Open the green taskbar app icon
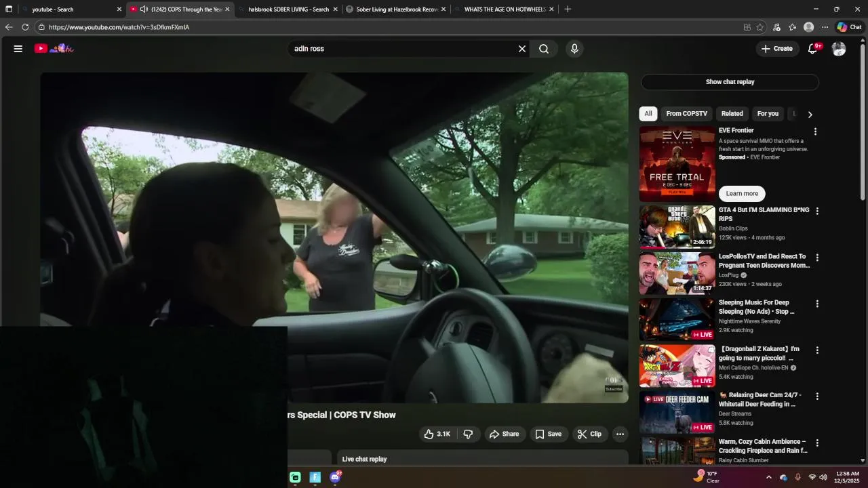Viewport: 868px width, 488px height. 295,477
